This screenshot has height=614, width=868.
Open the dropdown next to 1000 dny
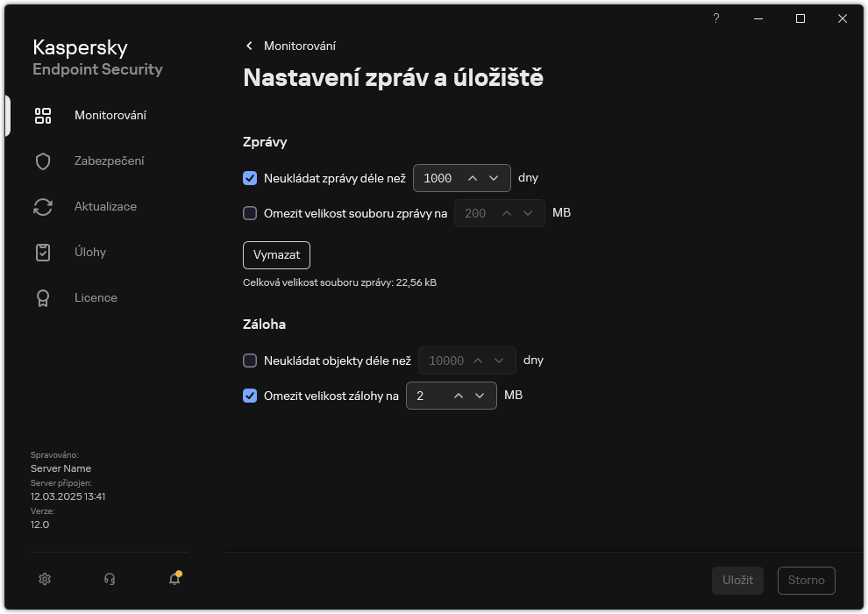click(495, 178)
